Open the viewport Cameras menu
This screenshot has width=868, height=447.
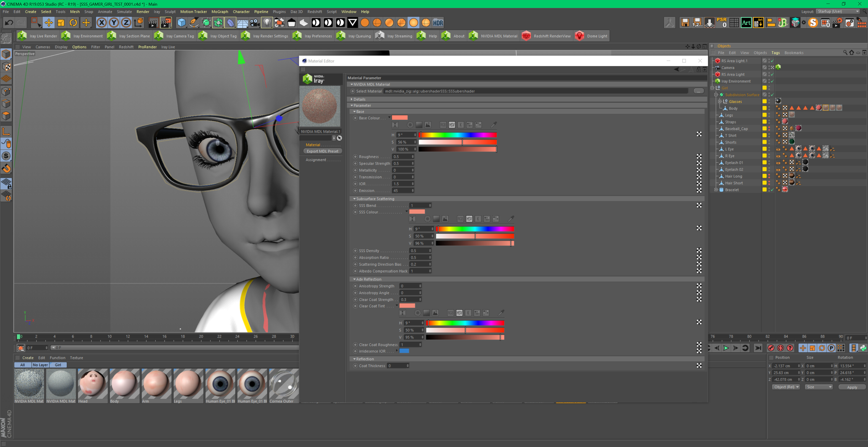click(43, 47)
